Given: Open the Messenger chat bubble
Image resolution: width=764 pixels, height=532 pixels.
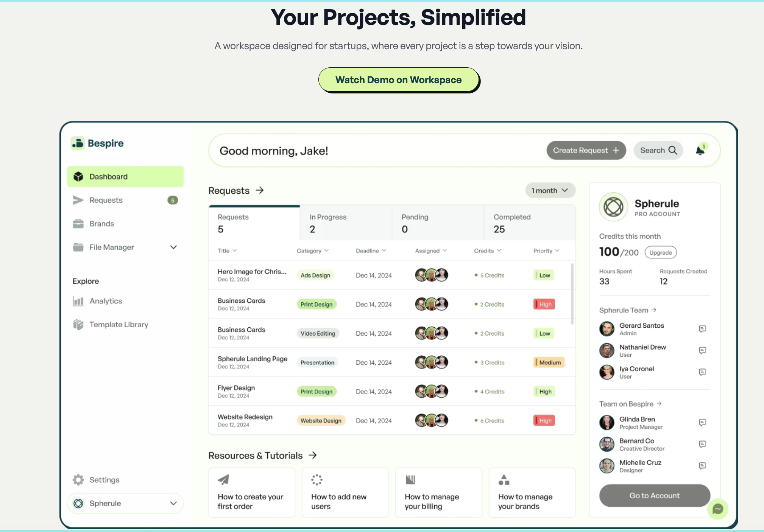Looking at the screenshot, I should point(718,509).
